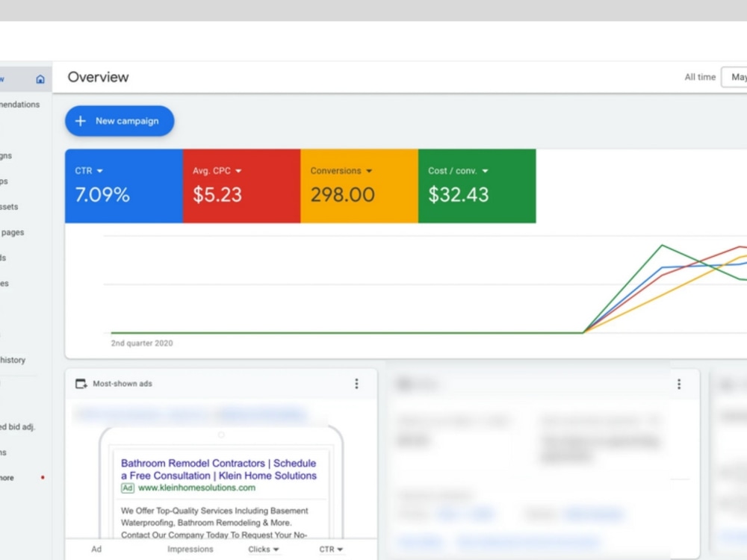This screenshot has width=747, height=560.
Task: Open the bid adj. item in the sidebar
Action: click(18, 426)
